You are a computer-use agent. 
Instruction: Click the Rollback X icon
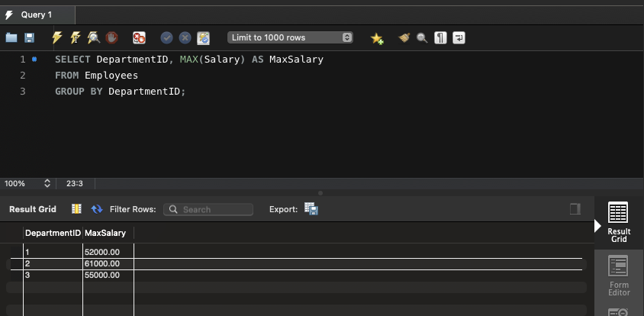point(185,37)
